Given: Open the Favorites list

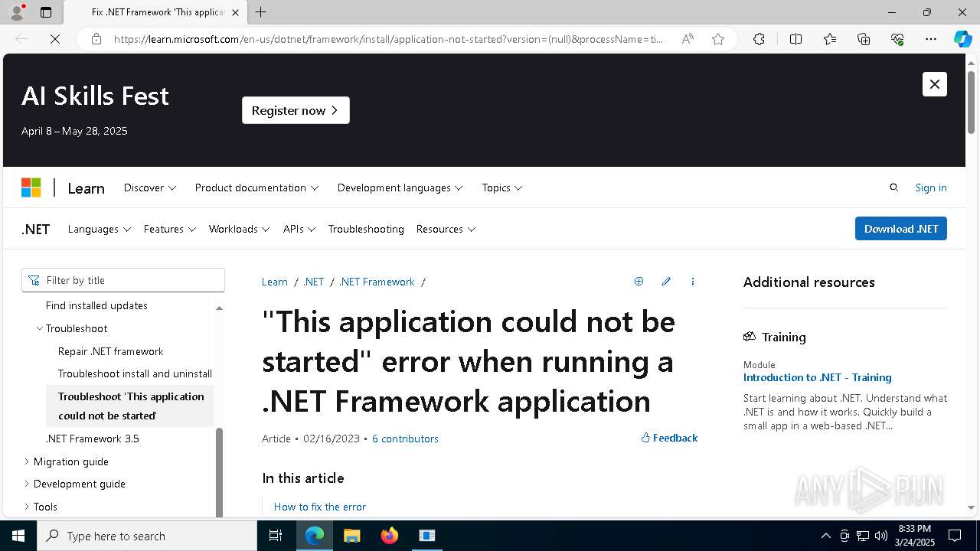Looking at the screenshot, I should pos(830,39).
